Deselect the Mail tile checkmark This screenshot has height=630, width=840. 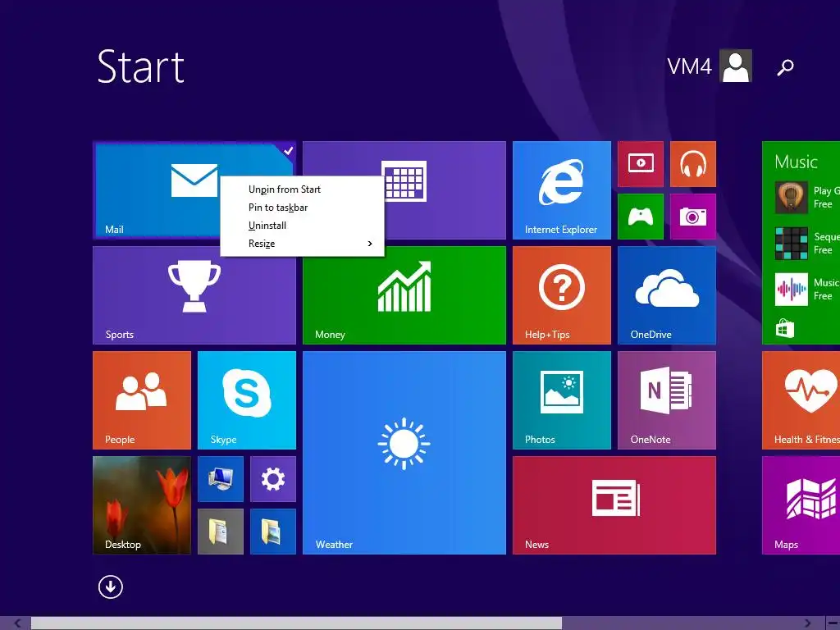(x=288, y=151)
